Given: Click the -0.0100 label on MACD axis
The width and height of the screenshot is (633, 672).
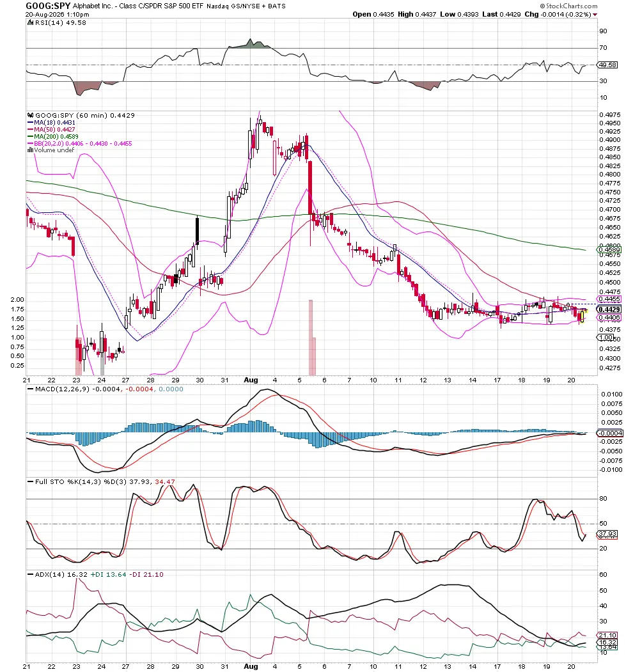Looking at the screenshot, I should tap(611, 470).
